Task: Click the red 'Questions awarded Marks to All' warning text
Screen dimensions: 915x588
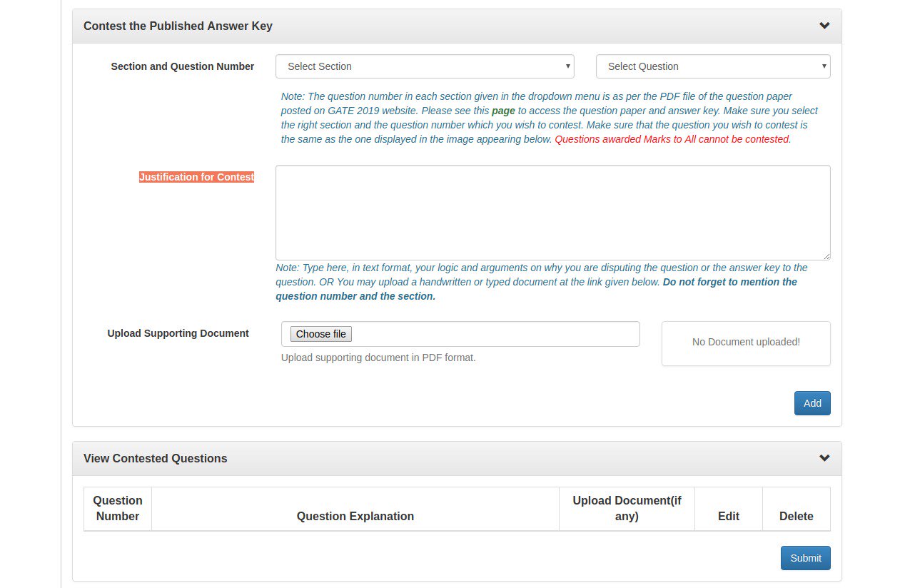Action: point(673,139)
